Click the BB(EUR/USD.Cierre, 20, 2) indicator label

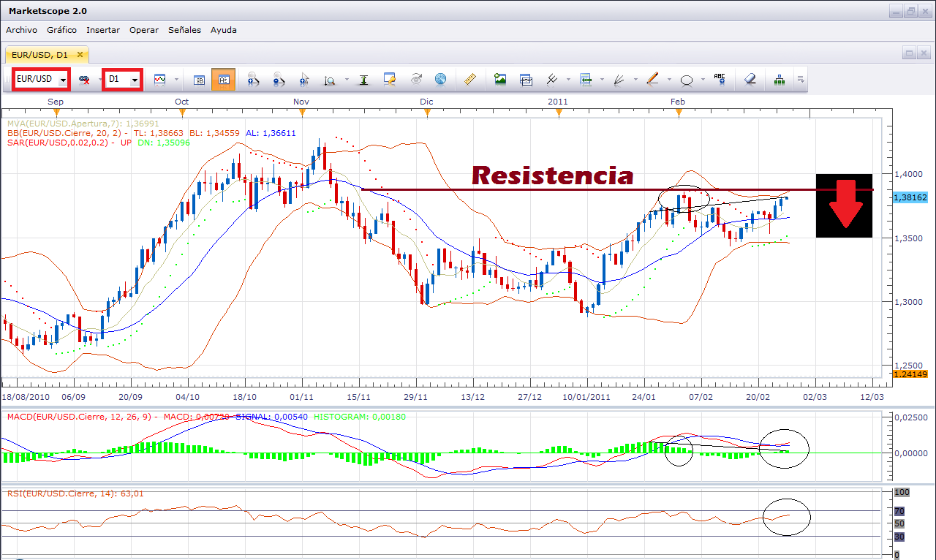point(64,133)
